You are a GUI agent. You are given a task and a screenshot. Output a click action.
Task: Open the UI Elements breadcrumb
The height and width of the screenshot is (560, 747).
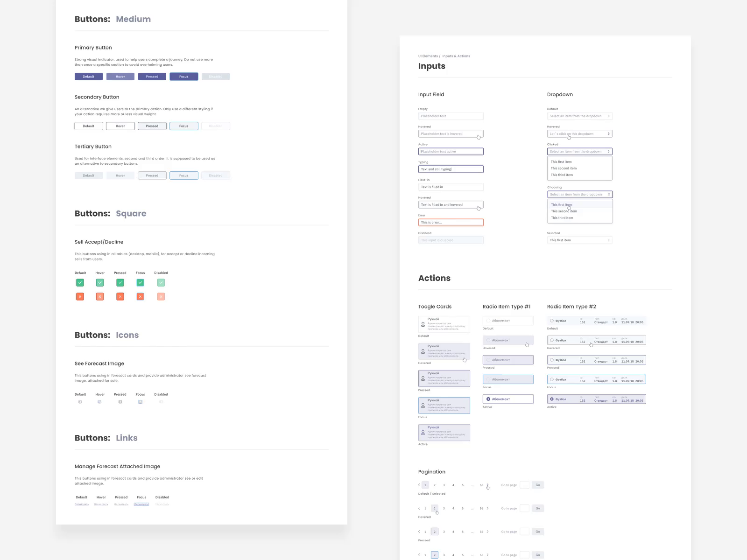click(x=427, y=56)
